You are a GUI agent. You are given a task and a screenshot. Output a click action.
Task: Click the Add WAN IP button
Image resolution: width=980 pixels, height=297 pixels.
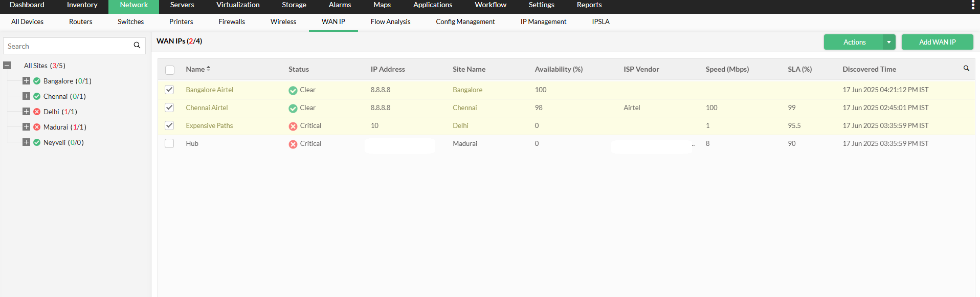point(937,42)
